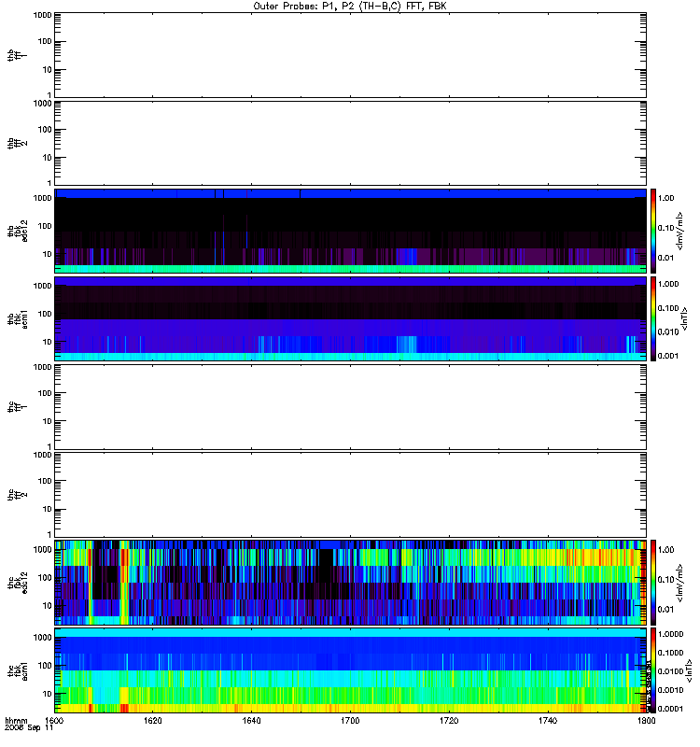Click the 1640 time axis label
700x747 pixels.
coord(251,720)
